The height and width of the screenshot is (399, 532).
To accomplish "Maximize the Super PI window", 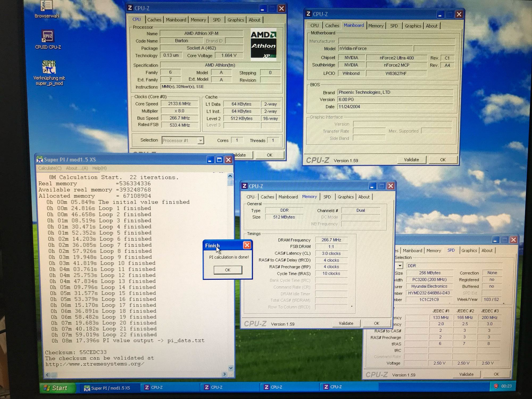I will (219, 160).
